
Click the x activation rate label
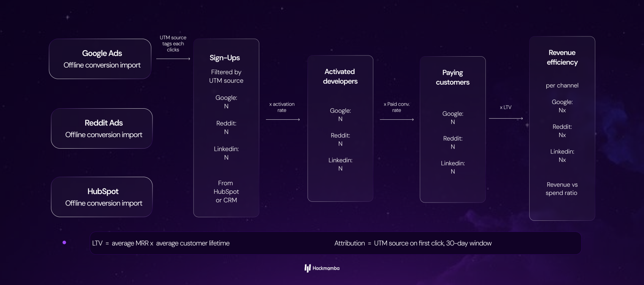point(282,107)
